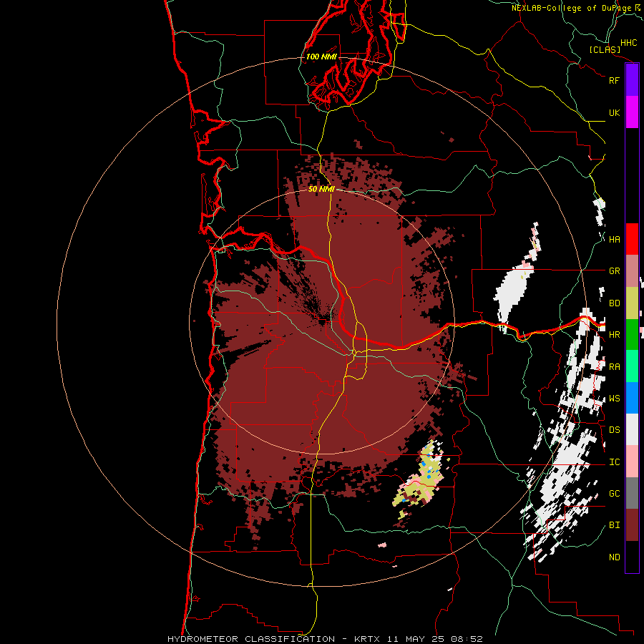The height and width of the screenshot is (644, 644).
Task: Click the yellow BD legend swatch
Action: coord(632,303)
